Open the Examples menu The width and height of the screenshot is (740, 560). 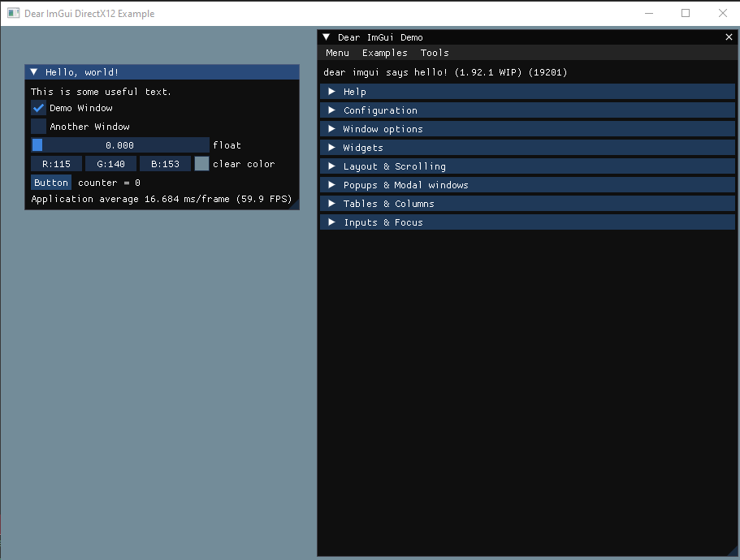[385, 53]
